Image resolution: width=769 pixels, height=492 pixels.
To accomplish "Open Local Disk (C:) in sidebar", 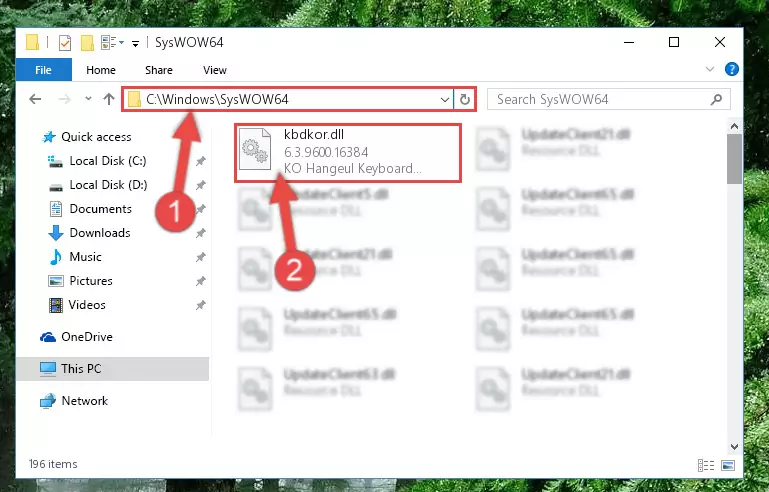I will (x=108, y=161).
